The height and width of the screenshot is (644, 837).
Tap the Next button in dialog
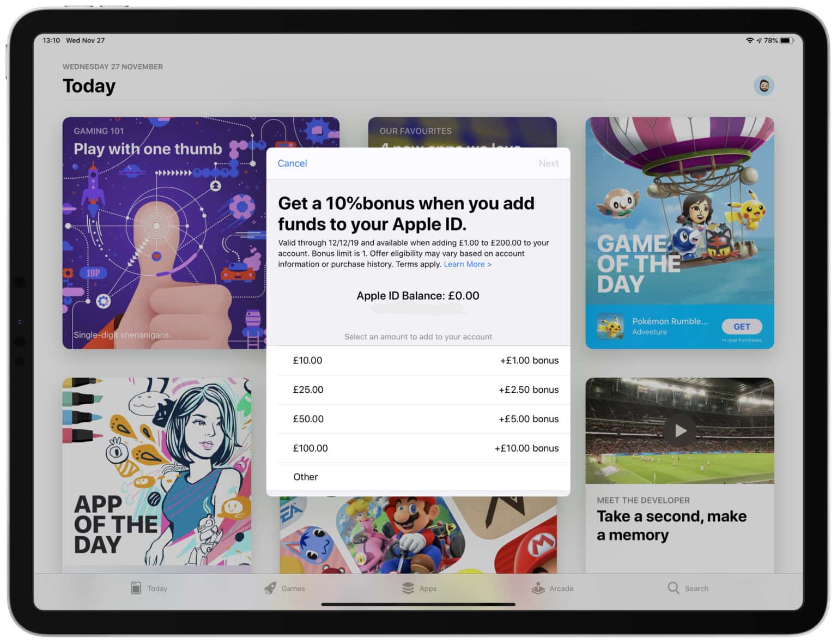[548, 163]
